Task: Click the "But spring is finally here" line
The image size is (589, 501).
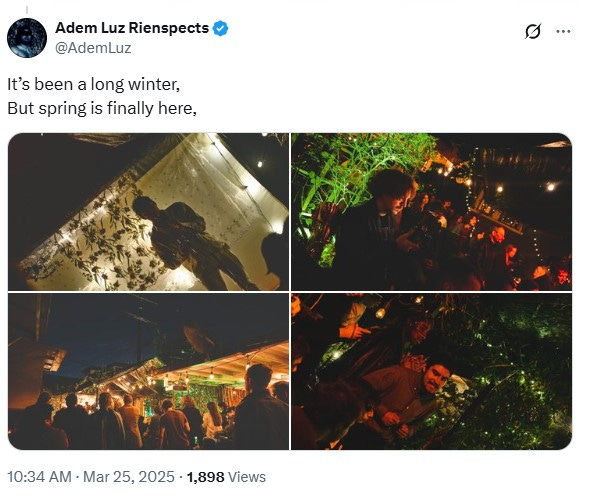Action: [102, 109]
